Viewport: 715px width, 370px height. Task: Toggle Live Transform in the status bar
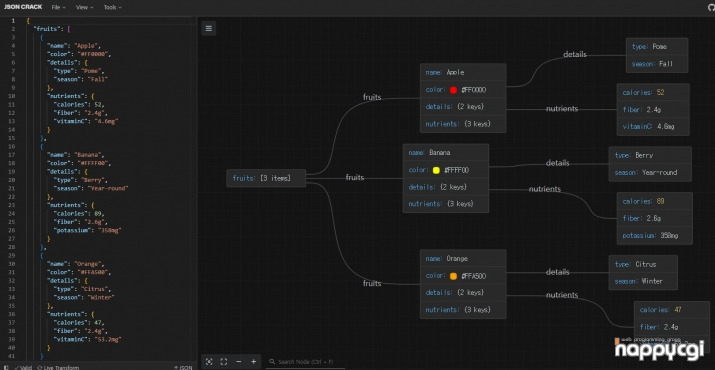[58, 367]
